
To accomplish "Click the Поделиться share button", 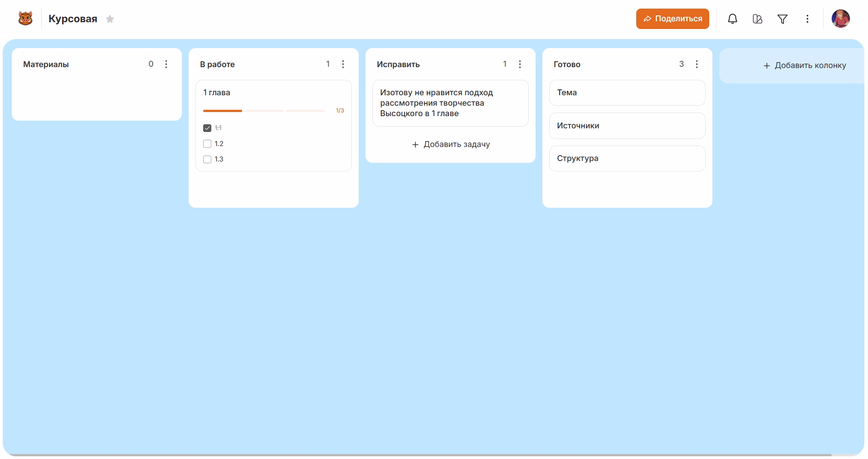I will click(673, 19).
